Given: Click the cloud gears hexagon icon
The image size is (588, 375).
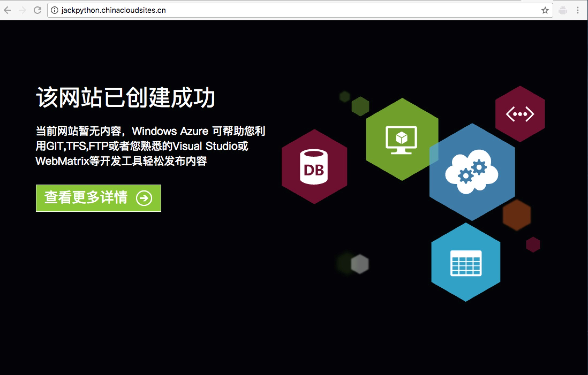Looking at the screenshot, I should pos(472,172).
